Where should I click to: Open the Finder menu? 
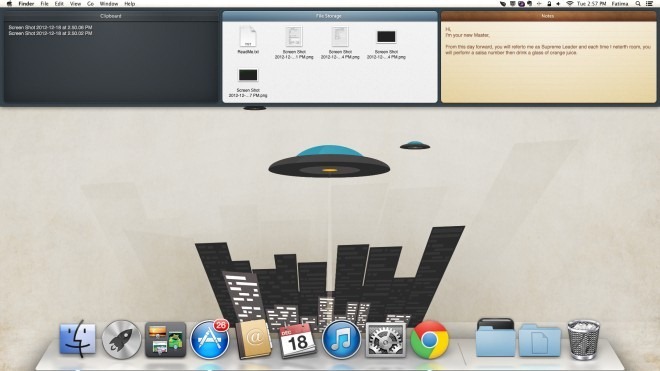click(x=26, y=4)
